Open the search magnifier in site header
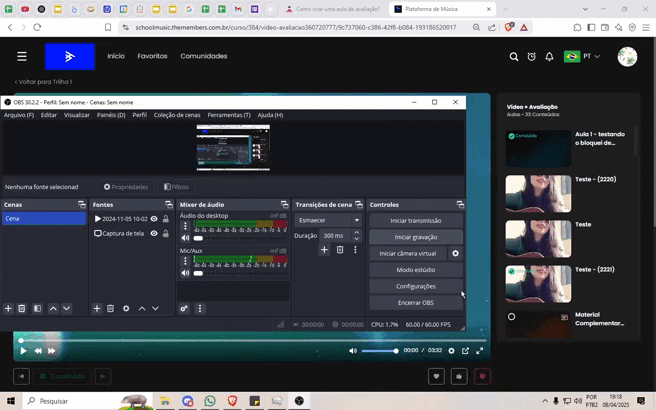656x410 pixels. point(514,56)
